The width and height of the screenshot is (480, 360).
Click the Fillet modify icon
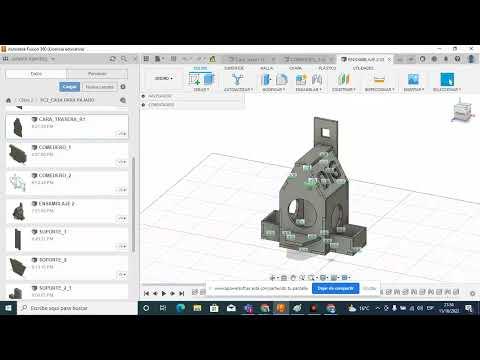click(282, 79)
